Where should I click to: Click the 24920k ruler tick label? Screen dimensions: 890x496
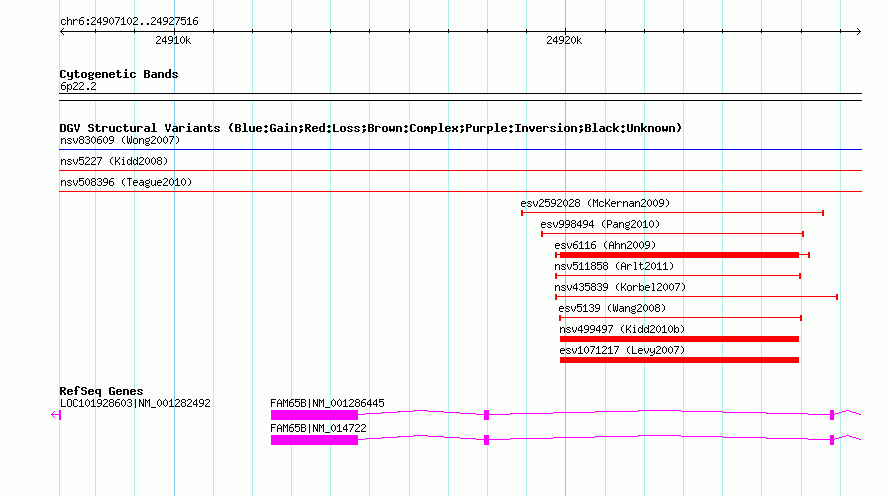(564, 40)
